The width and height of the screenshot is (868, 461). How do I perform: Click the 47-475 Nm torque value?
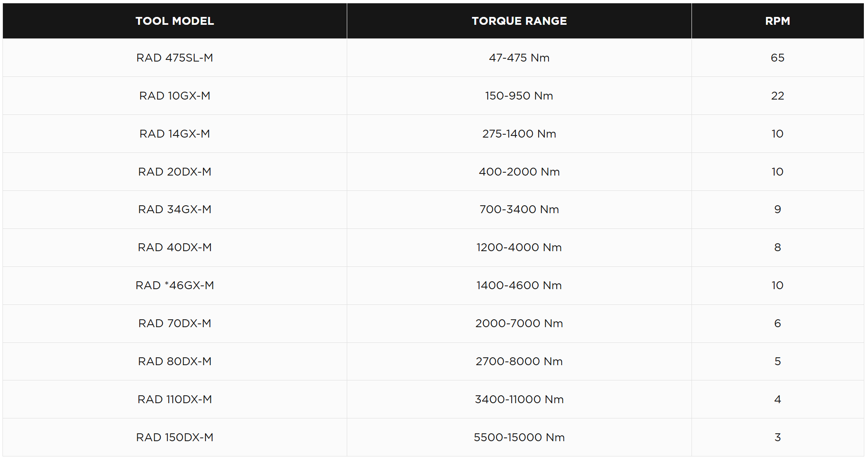(x=519, y=58)
